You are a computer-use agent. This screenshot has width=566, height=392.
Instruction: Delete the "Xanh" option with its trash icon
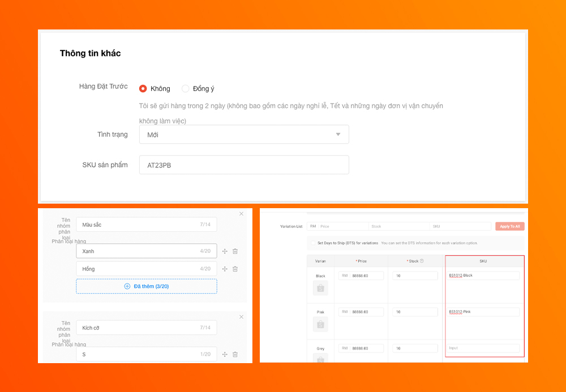tap(235, 251)
